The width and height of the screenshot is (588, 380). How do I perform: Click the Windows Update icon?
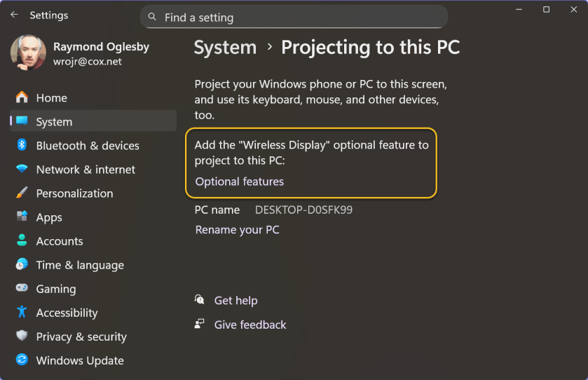tap(22, 360)
